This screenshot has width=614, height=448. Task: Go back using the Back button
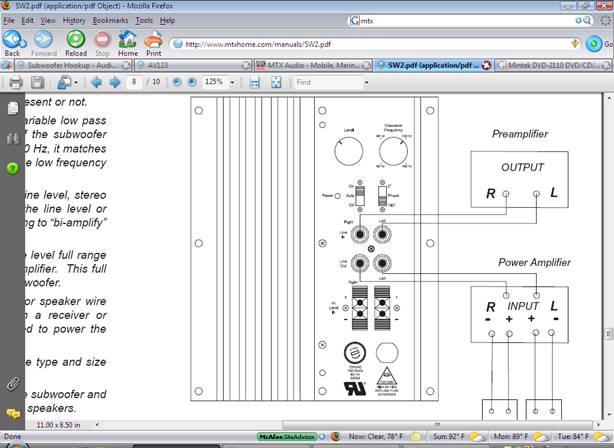point(13,43)
